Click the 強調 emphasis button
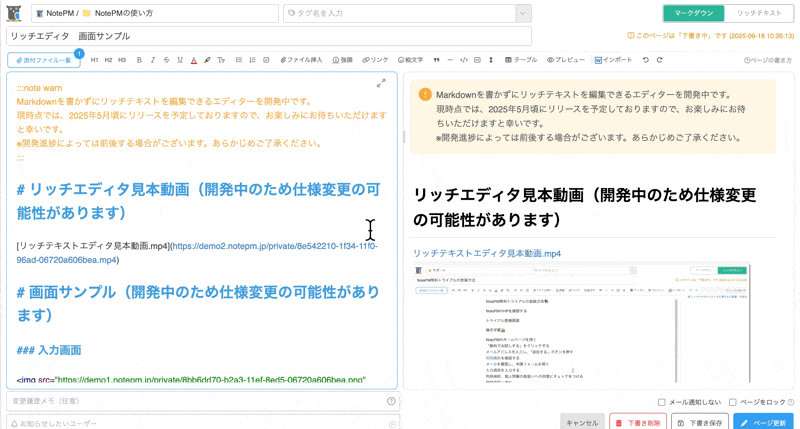 (342, 60)
